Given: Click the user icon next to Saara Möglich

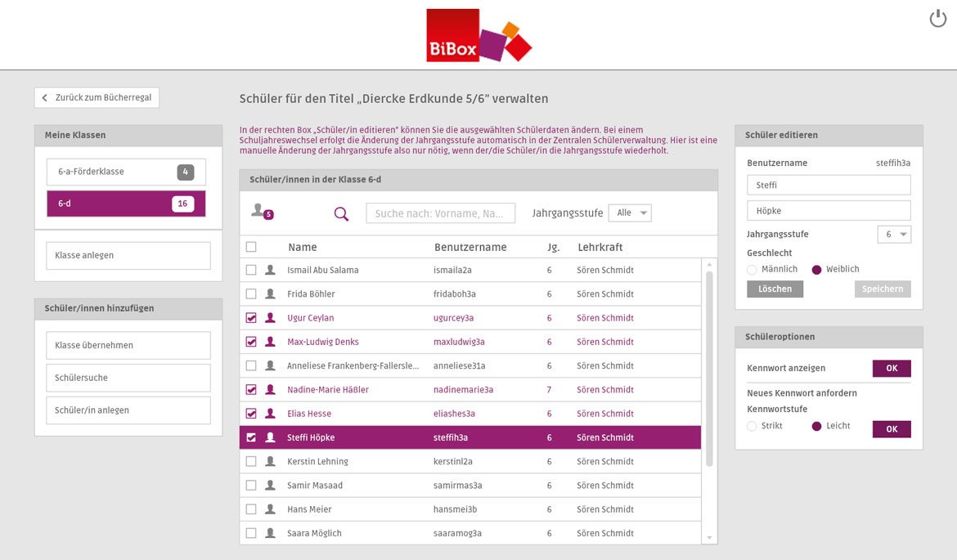Looking at the screenshot, I should coord(270,533).
